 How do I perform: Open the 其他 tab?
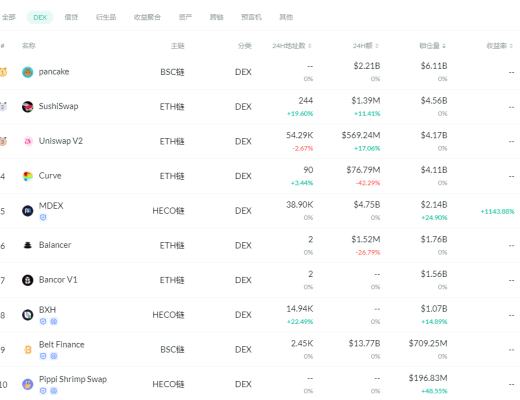click(x=286, y=17)
